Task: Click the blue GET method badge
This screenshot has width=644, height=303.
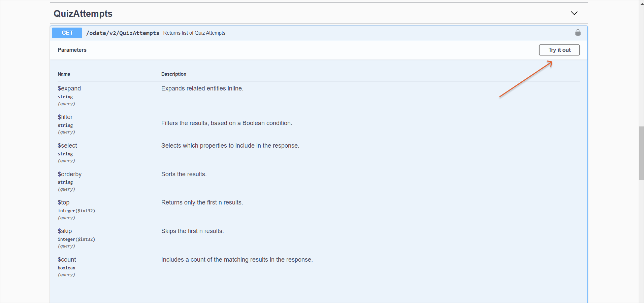Action: (x=67, y=33)
